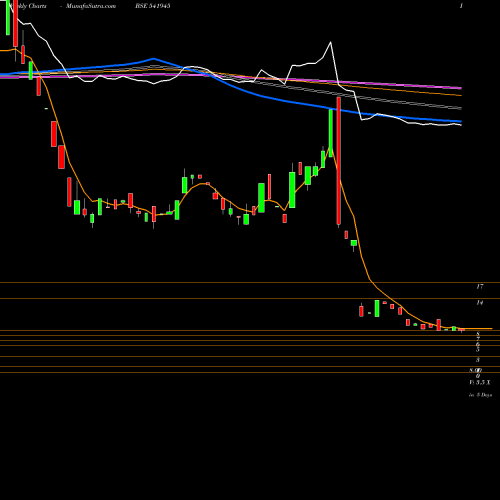Click the "V: 3.5 X" volume label

tap(480, 383)
